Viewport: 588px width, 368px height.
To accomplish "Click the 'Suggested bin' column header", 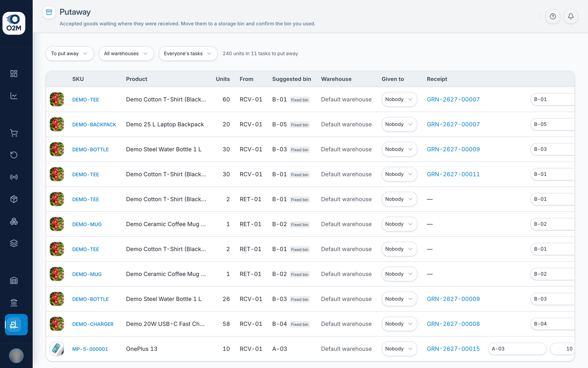I will (x=292, y=79).
